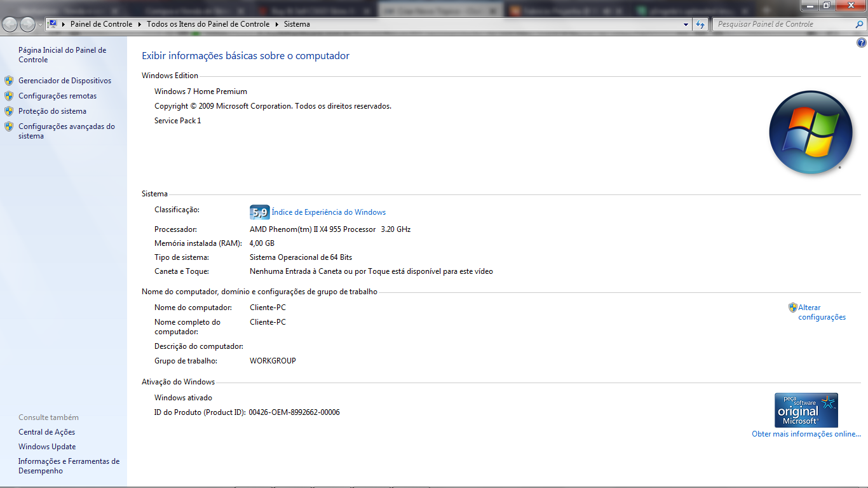This screenshot has width=868, height=488.
Task: Open the address bar history dropdown
Action: 686,24
